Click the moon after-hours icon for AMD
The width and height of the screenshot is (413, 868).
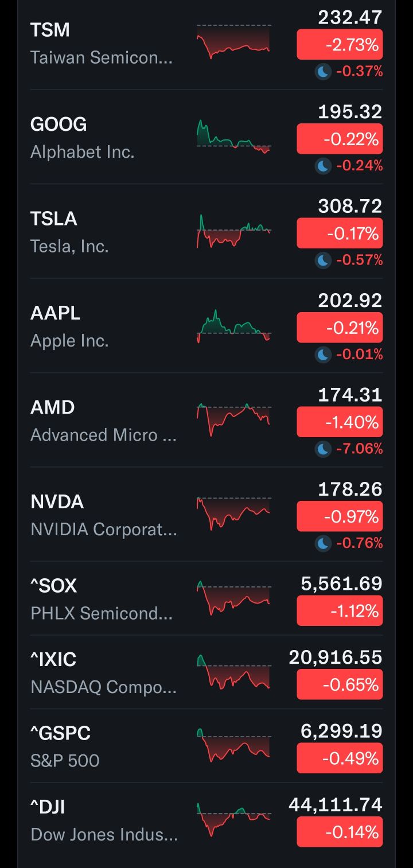tap(323, 449)
